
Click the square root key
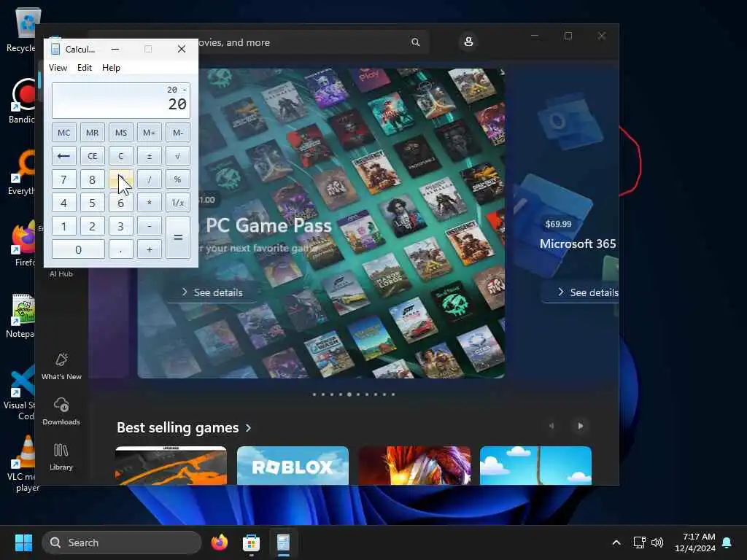click(x=178, y=156)
